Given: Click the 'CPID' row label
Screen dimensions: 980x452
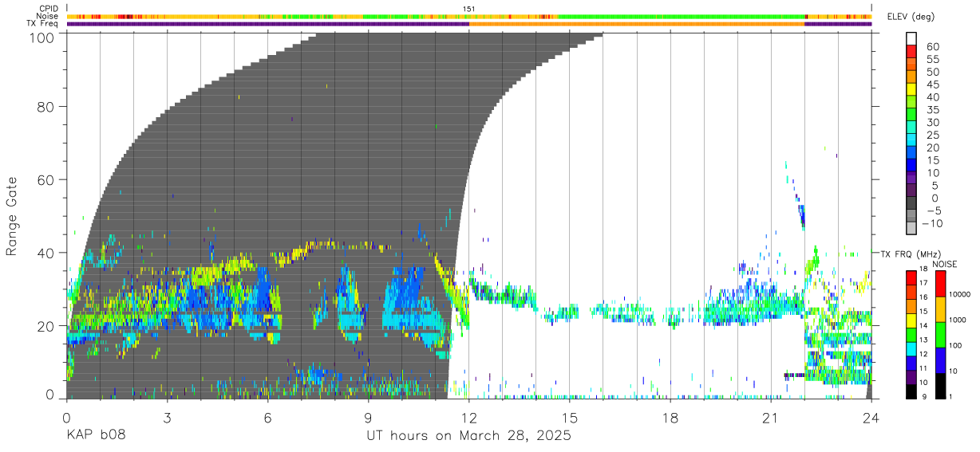Looking at the screenshot, I should pos(49,9).
